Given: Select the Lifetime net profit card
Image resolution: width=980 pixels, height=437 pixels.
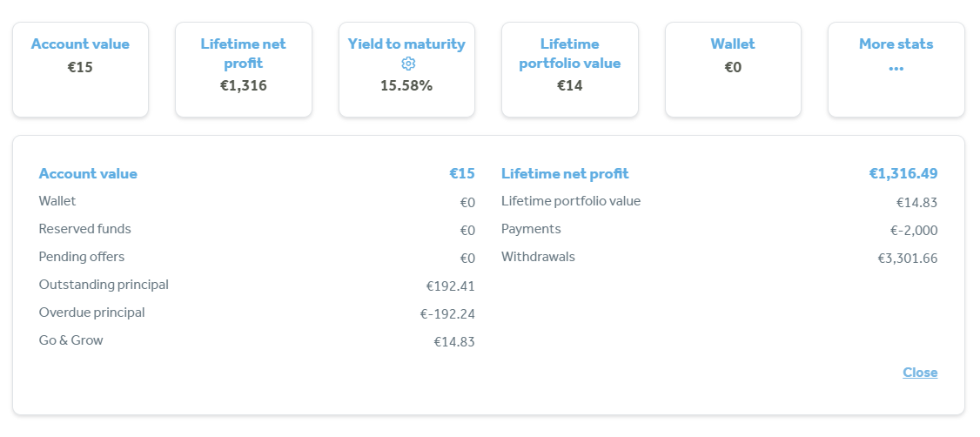Looking at the screenshot, I should tap(244, 70).
